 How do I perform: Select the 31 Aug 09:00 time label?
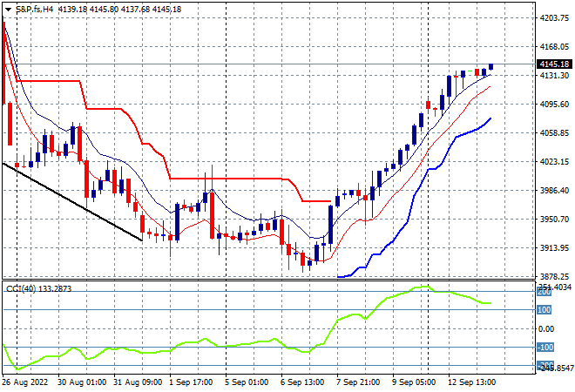point(138,382)
